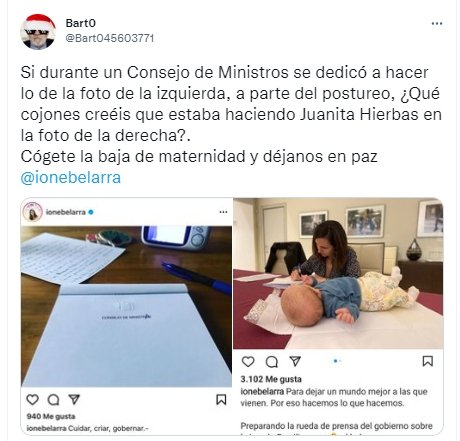The height and width of the screenshot is (441, 460).
Task: View the 3.102 Me gusta likes count
Action: click(271, 379)
